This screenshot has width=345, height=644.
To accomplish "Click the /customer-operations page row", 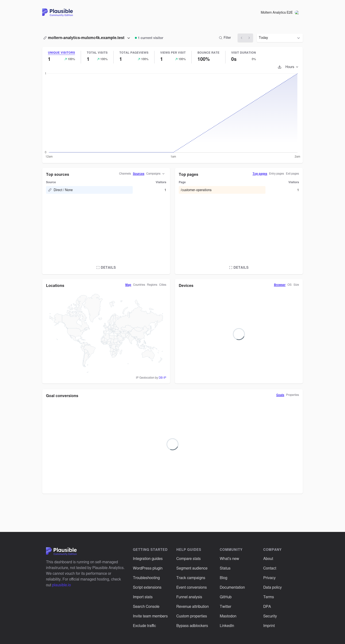I will 239,190.
